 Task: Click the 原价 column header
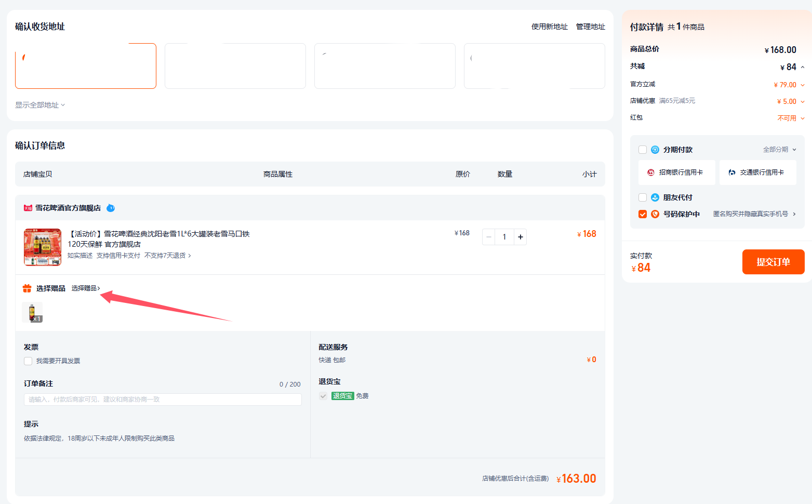tap(463, 174)
